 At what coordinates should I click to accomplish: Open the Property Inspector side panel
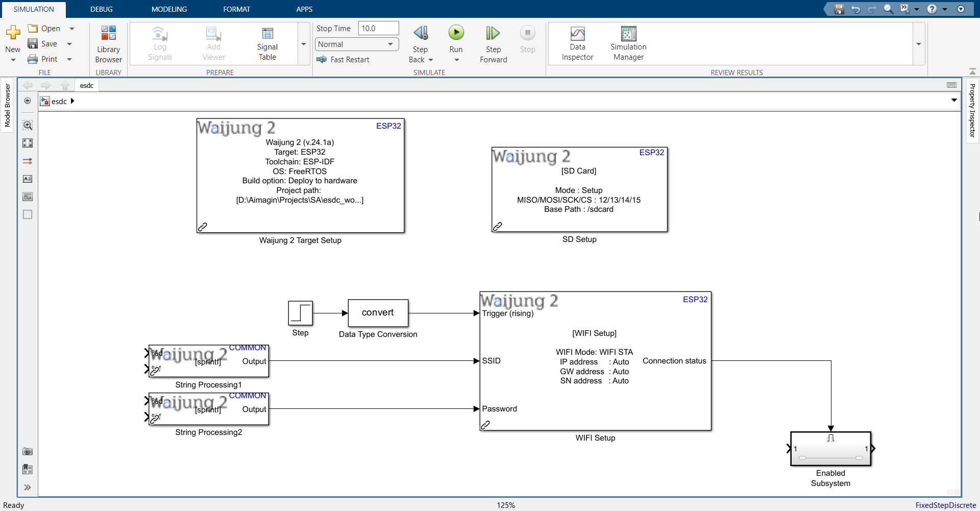click(x=972, y=110)
